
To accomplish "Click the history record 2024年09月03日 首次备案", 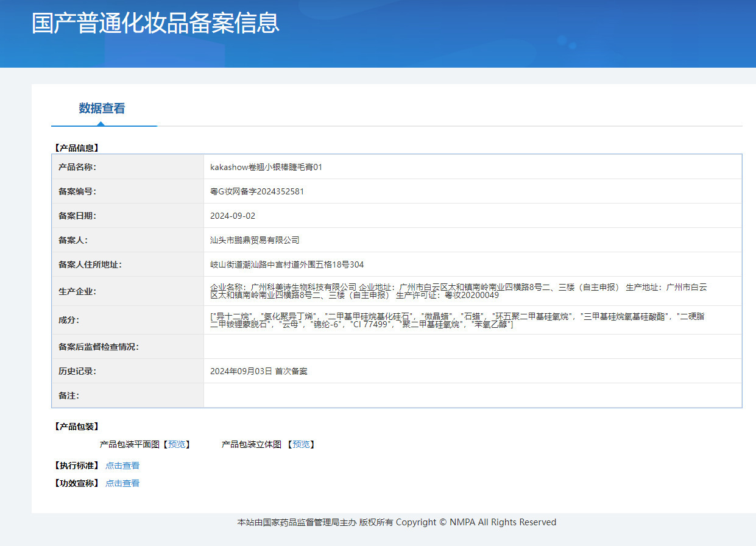I will (x=258, y=371).
